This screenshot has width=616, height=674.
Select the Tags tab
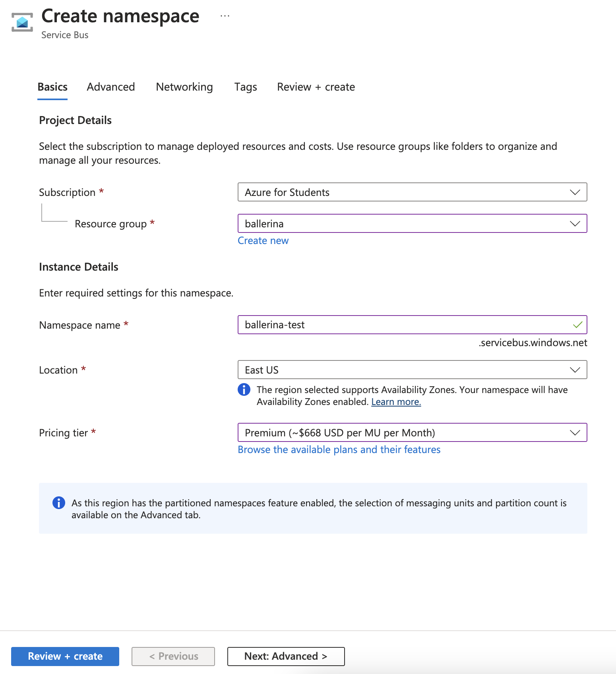coord(246,87)
